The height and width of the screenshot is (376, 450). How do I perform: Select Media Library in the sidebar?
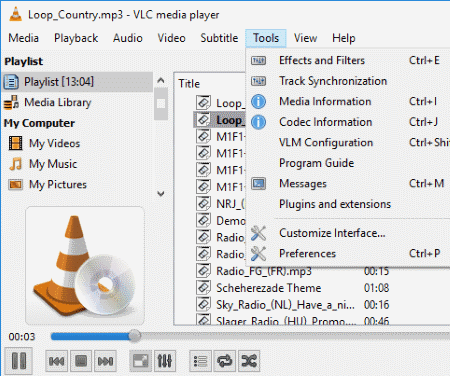pos(77,102)
